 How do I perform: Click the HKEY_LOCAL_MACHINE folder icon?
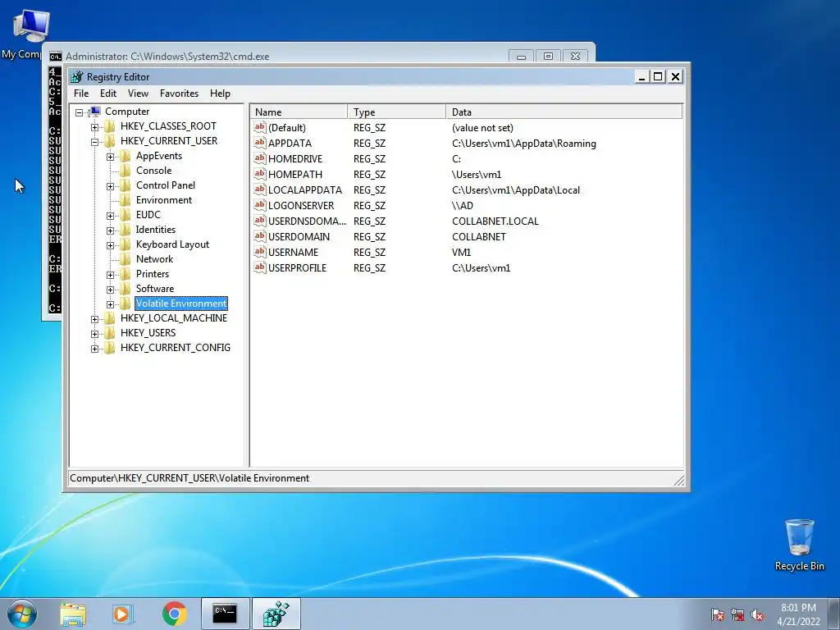(x=110, y=318)
